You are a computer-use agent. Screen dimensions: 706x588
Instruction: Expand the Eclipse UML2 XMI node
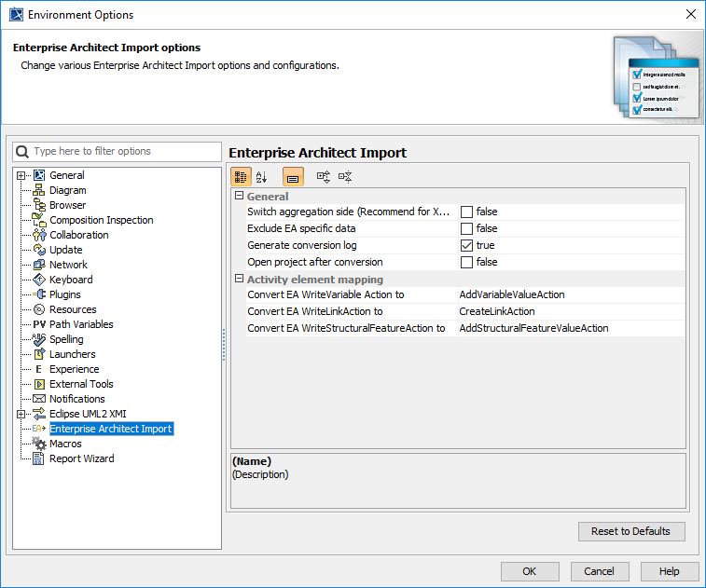coord(21,414)
